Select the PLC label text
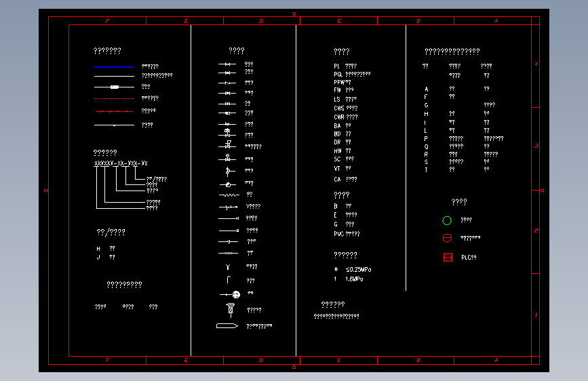 tap(466, 258)
